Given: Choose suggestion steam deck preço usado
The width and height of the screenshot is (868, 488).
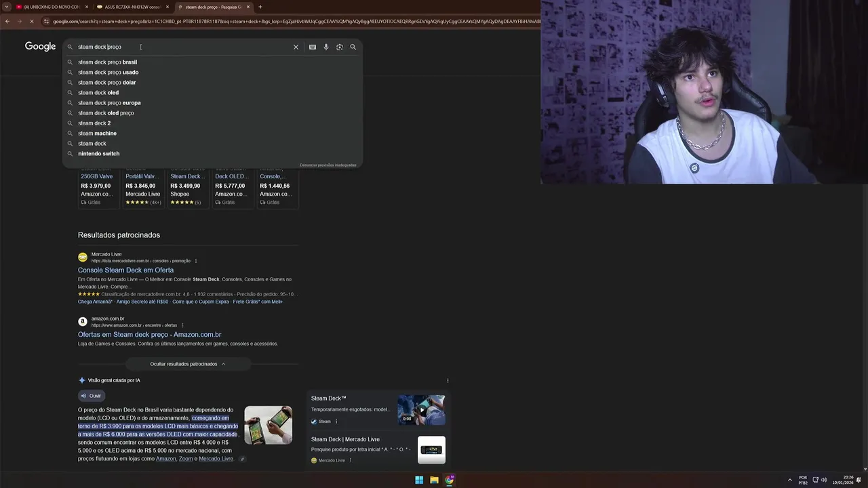Looking at the screenshot, I should pyautogui.click(x=108, y=72).
